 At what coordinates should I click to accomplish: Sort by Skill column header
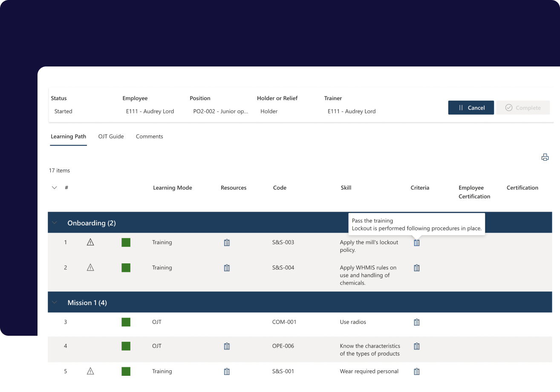[346, 187]
